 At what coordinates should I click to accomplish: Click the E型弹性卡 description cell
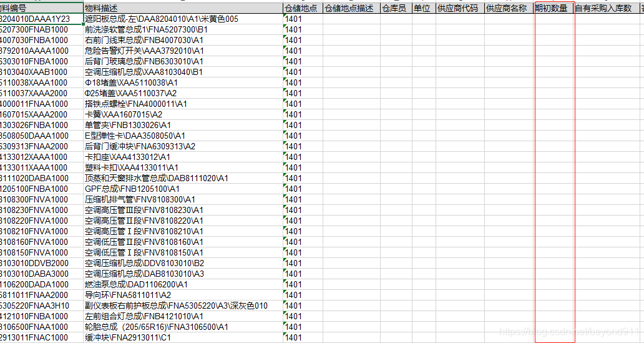point(183,136)
